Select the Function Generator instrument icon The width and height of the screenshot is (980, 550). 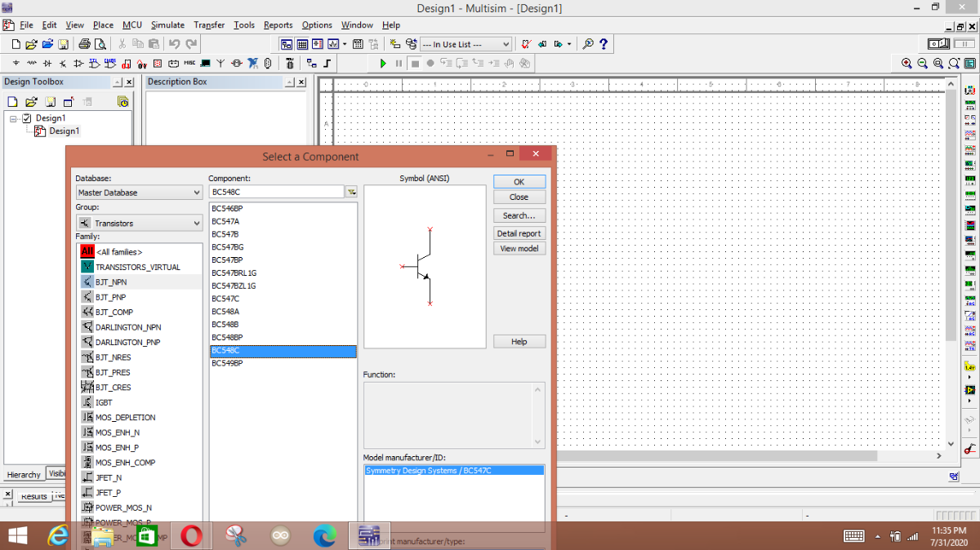click(x=970, y=104)
